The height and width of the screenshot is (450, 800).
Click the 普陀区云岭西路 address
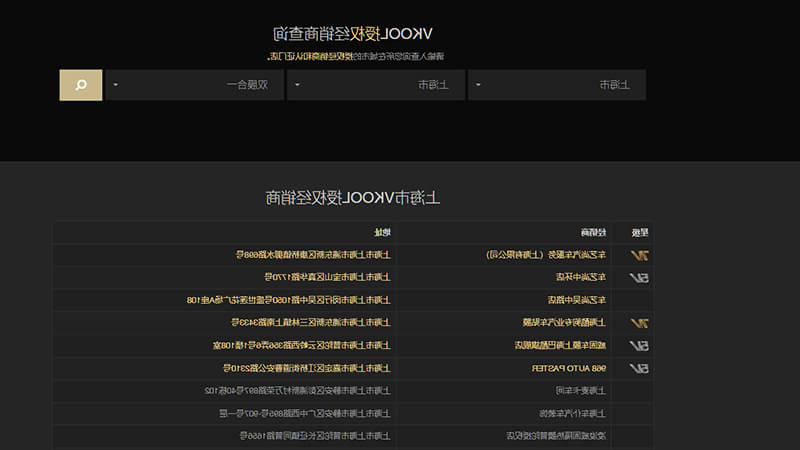coord(302,345)
